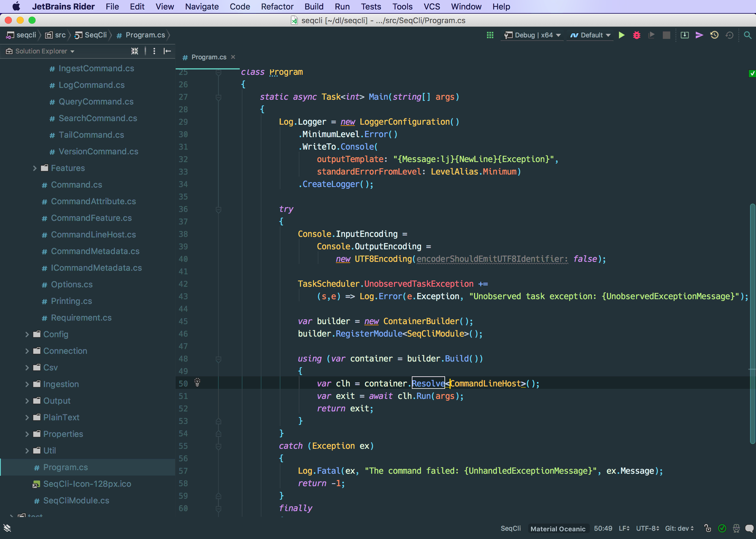Toggle fold marker at catch line 55

click(218, 446)
